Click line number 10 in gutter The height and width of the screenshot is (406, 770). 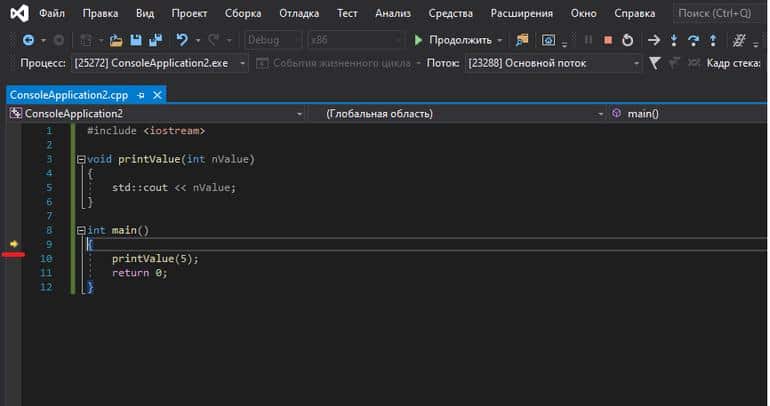[x=46, y=259]
